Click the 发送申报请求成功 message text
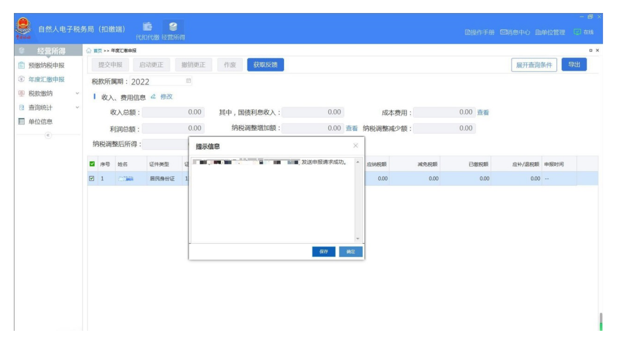This screenshot has height=364, width=627. [324, 162]
